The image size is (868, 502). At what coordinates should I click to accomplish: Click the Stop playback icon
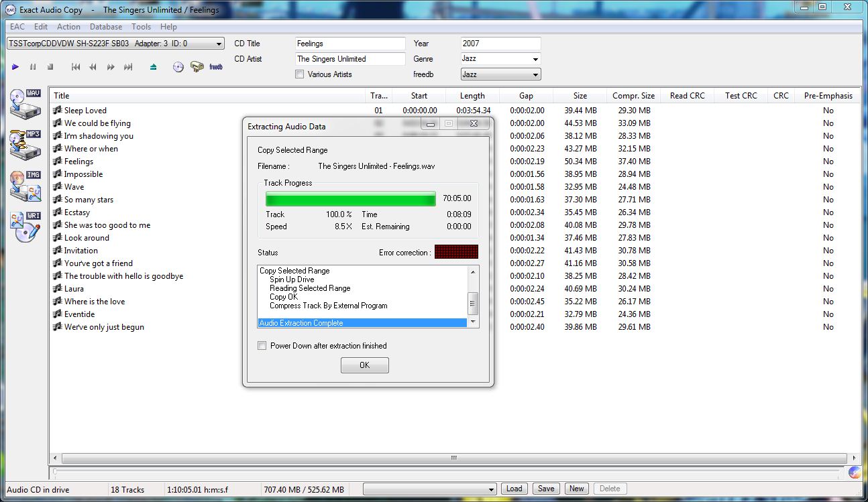pos(50,67)
